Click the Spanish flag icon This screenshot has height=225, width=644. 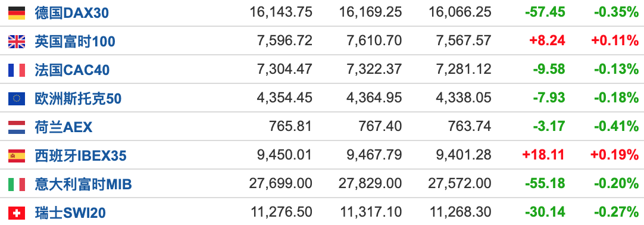pyautogui.click(x=17, y=155)
